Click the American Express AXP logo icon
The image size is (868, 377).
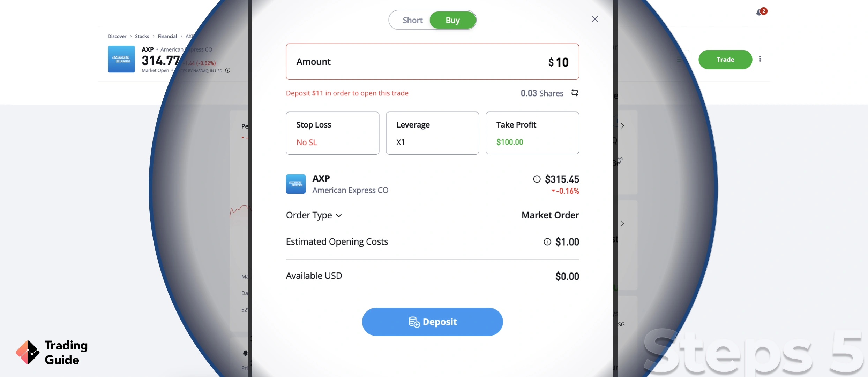[295, 184]
